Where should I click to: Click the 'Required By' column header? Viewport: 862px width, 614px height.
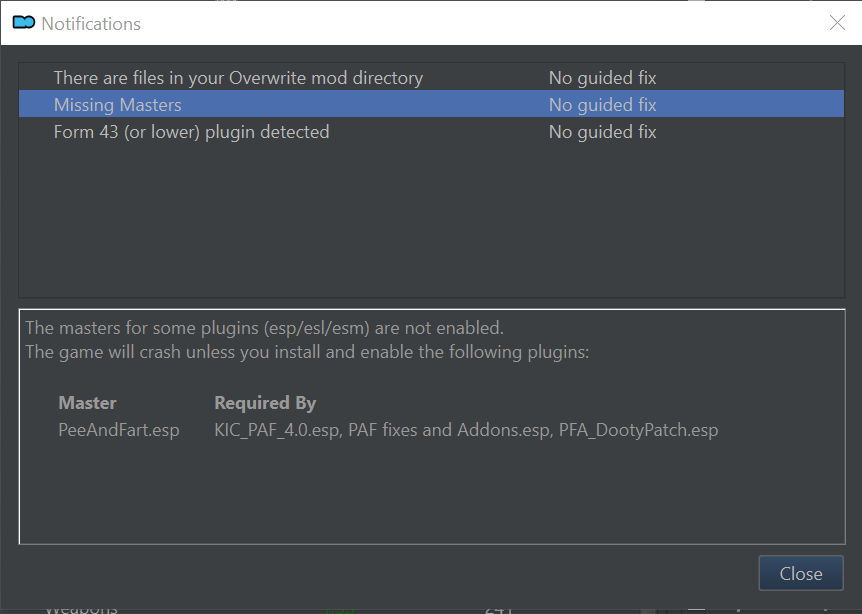(x=265, y=403)
